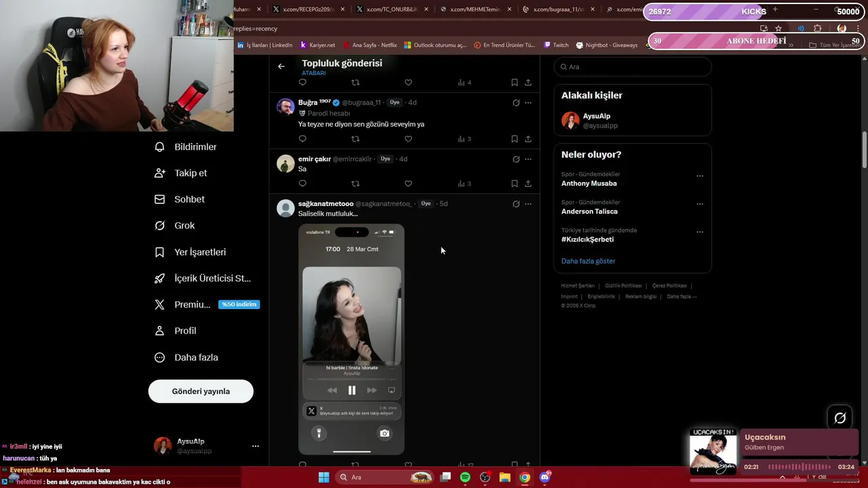The width and height of the screenshot is (868, 488).
Task: Go back using the arrow beside Topluluk gönderisi
Action: pos(281,66)
